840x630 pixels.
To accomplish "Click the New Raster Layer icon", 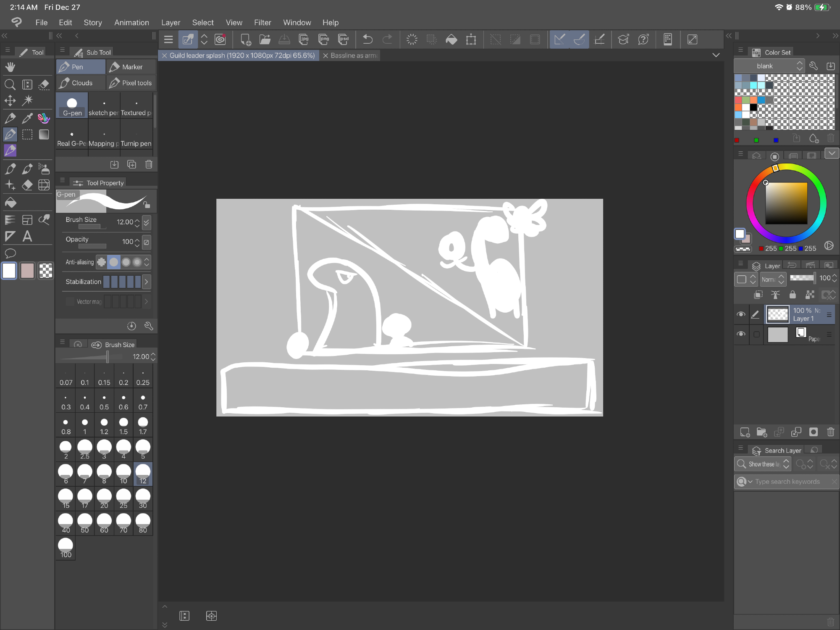I will tap(745, 432).
